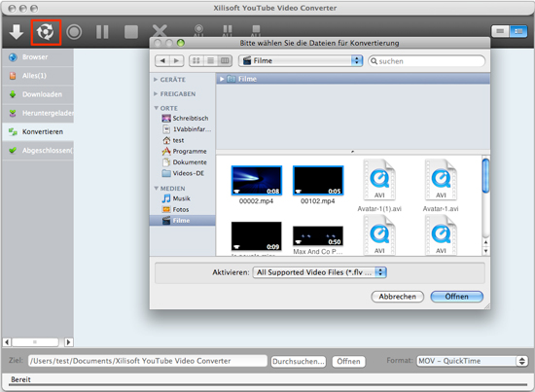This screenshot has height=392, width=535.
Task: Select Schreibtisch in the dialog sidebar
Action: click(185, 119)
